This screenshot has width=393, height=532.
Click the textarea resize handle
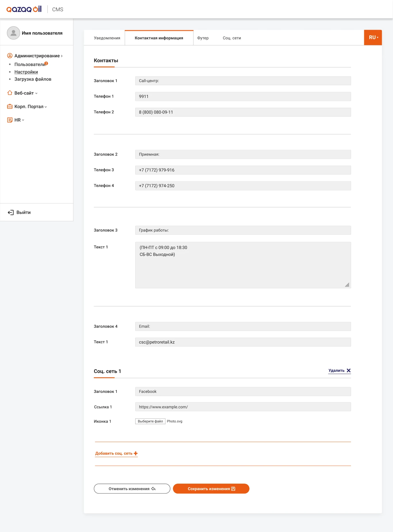347,285
